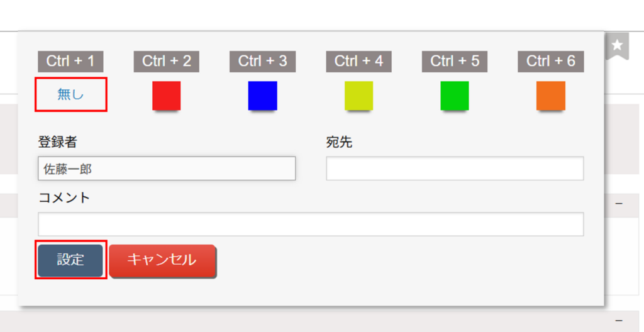Click the bookmark star icon

click(x=618, y=45)
